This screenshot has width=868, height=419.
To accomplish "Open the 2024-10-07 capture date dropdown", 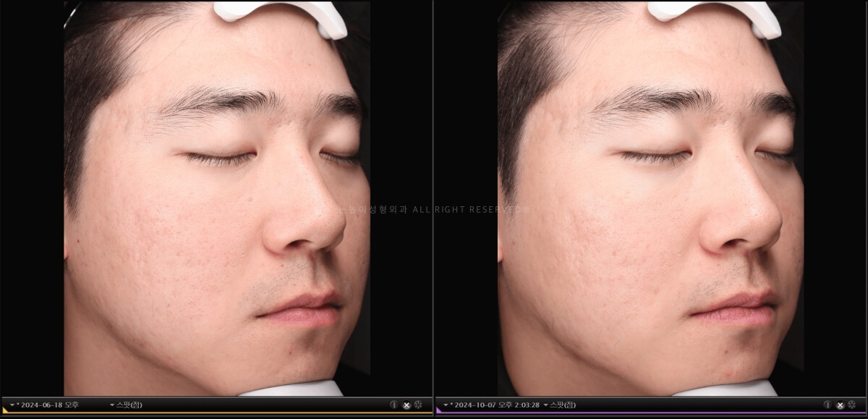I will [x=491, y=405].
